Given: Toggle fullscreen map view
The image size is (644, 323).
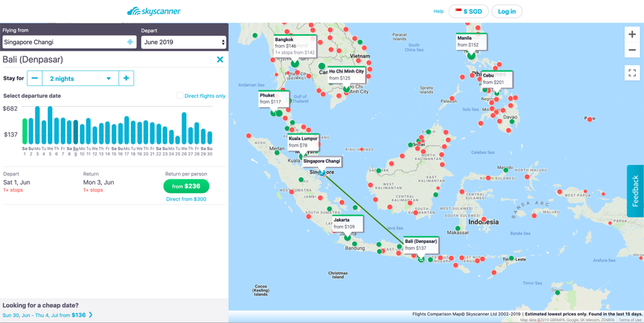Looking at the screenshot, I should point(632,73).
